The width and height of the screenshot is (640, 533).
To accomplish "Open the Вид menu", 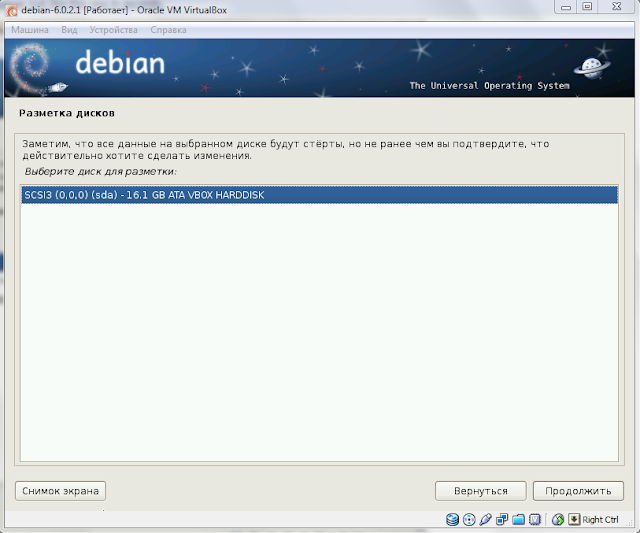I will pyautogui.click(x=69, y=30).
